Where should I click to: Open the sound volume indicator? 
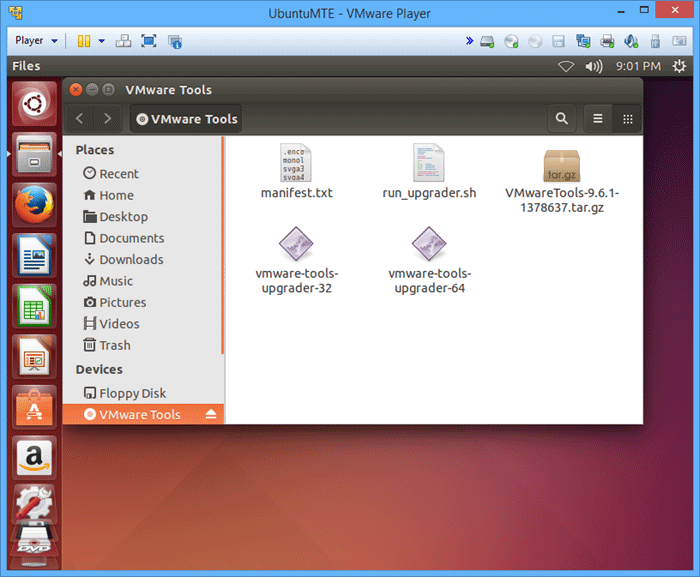[594, 67]
